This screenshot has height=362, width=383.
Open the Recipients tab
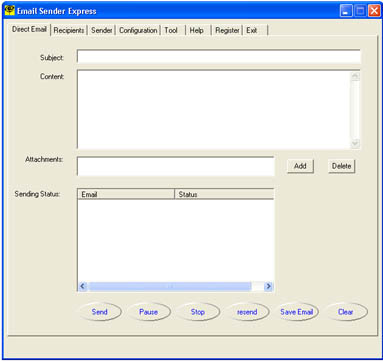point(69,30)
